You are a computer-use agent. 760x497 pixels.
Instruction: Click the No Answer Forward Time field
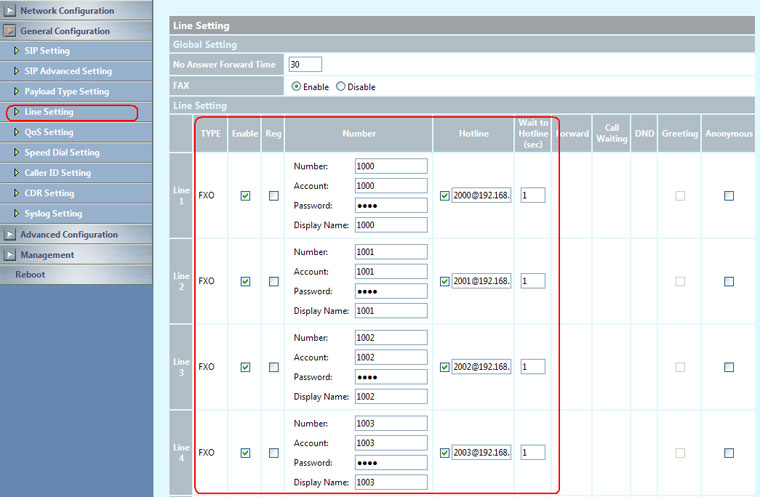[x=305, y=65]
